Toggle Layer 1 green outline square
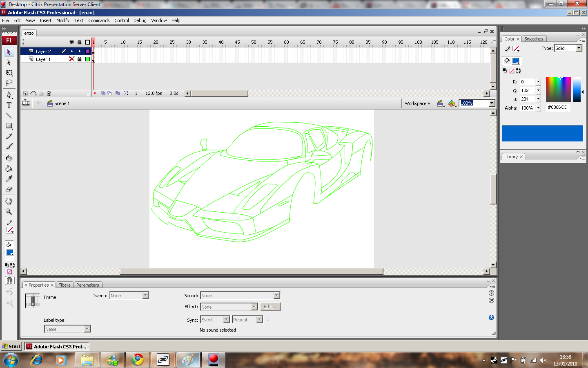The height and width of the screenshot is (368, 588). click(87, 59)
